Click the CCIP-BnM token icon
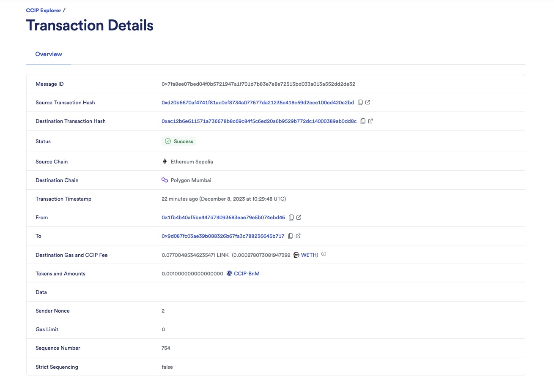554x392 pixels. (229, 274)
